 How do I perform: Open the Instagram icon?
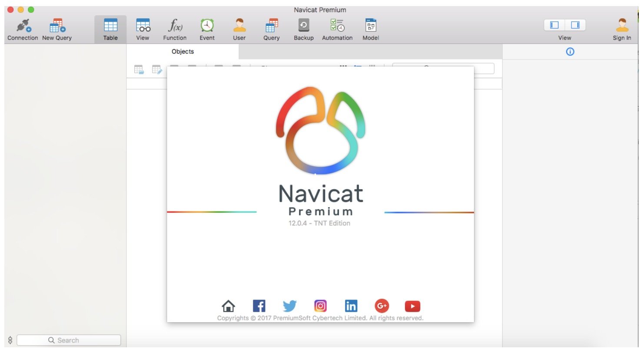(320, 306)
